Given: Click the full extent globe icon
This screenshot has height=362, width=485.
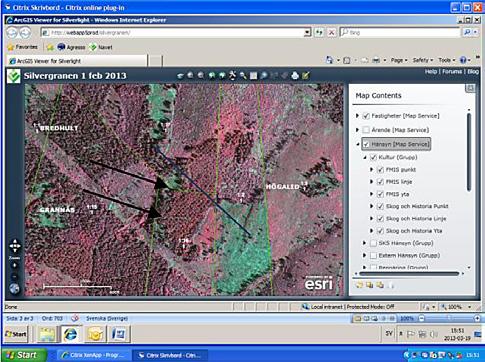Looking at the screenshot, I should pyautogui.click(x=14, y=289).
